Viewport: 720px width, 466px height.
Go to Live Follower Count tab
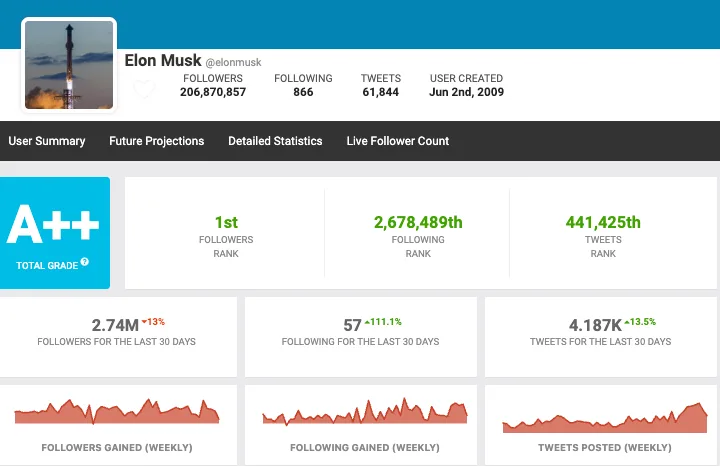[x=398, y=141]
